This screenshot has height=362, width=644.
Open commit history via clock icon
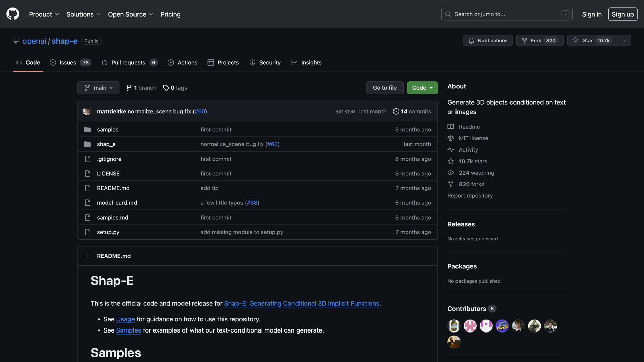click(396, 111)
